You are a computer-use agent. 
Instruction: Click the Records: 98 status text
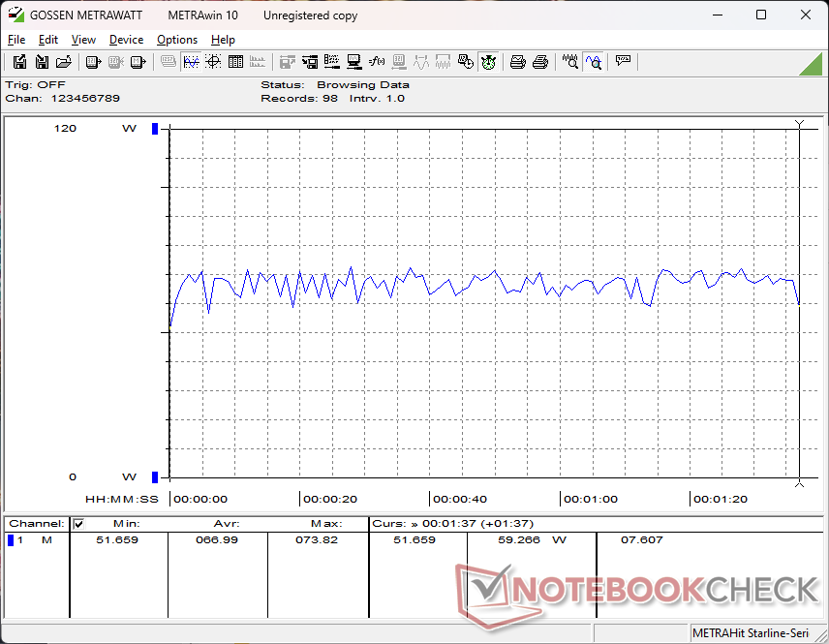[299, 99]
